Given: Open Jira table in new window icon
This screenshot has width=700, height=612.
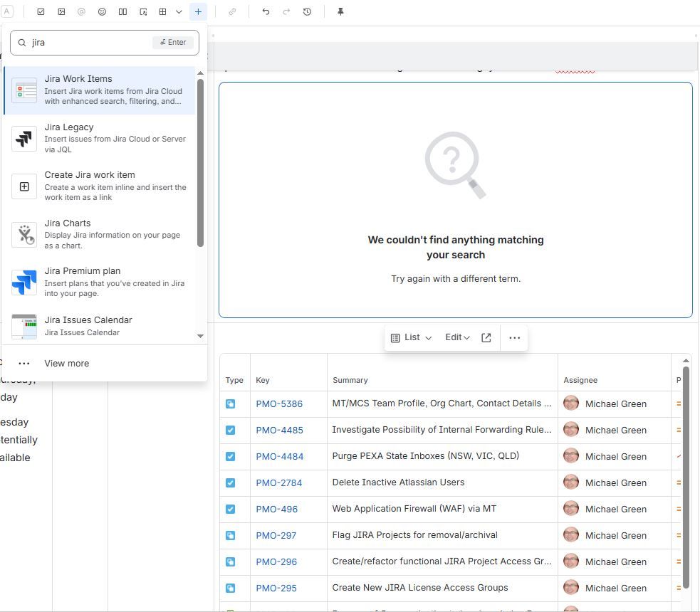Looking at the screenshot, I should click(x=486, y=338).
